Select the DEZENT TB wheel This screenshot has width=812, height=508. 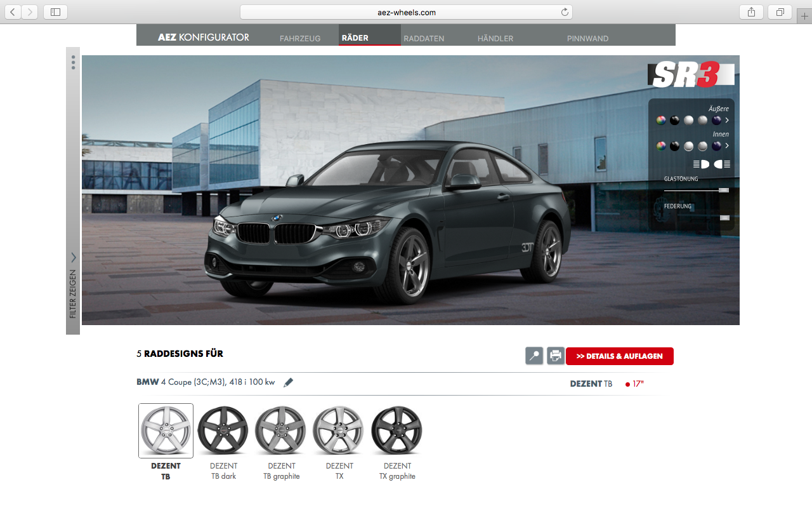[166, 431]
